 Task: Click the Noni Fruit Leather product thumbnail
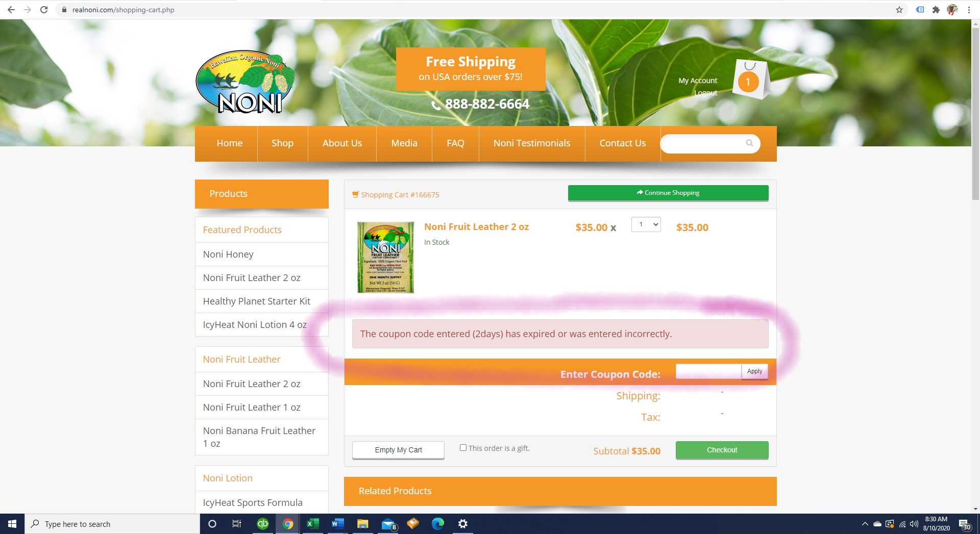pyautogui.click(x=385, y=258)
